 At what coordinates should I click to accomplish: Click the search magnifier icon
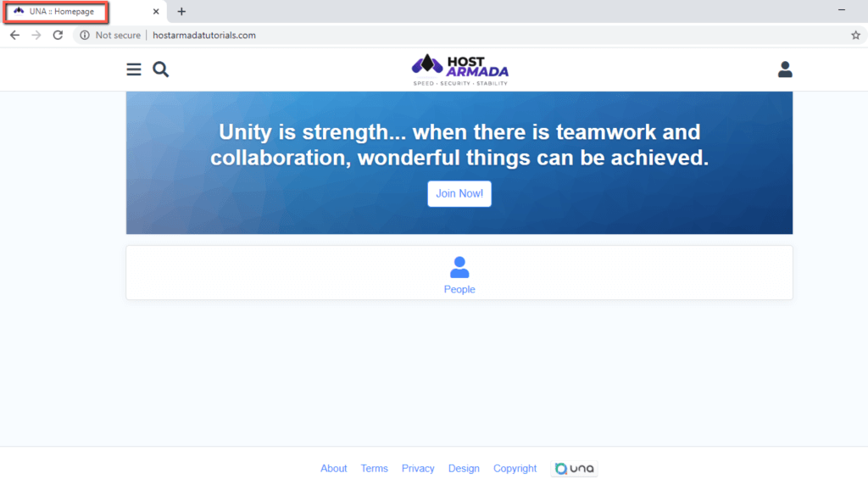160,70
